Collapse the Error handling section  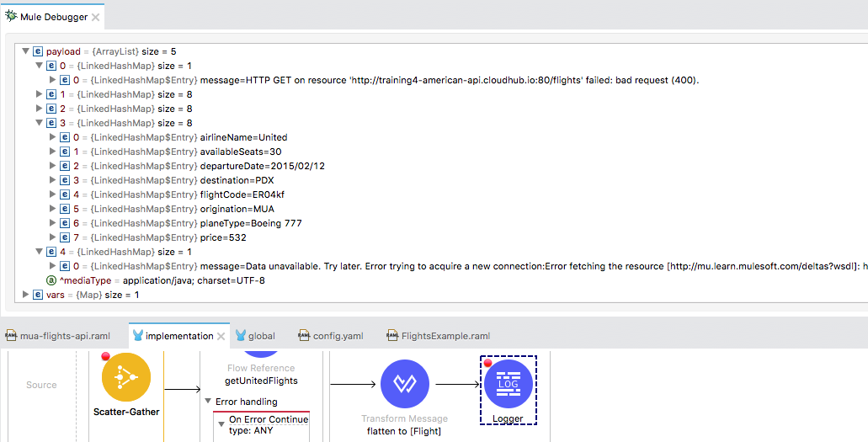pyautogui.click(x=208, y=401)
